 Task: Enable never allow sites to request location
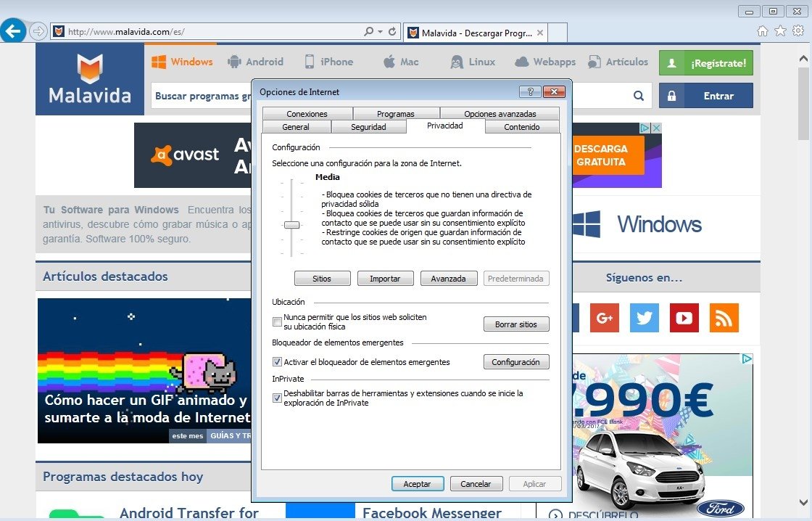[x=277, y=322]
